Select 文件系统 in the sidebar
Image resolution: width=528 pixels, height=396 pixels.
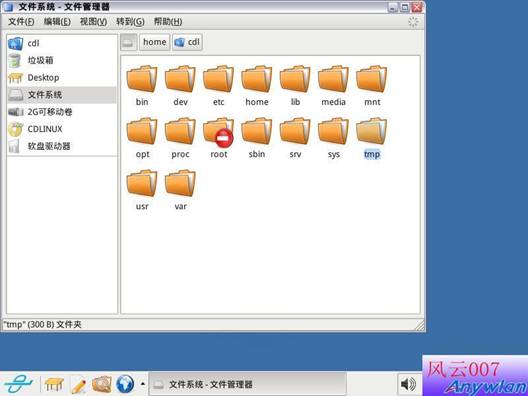[62, 95]
